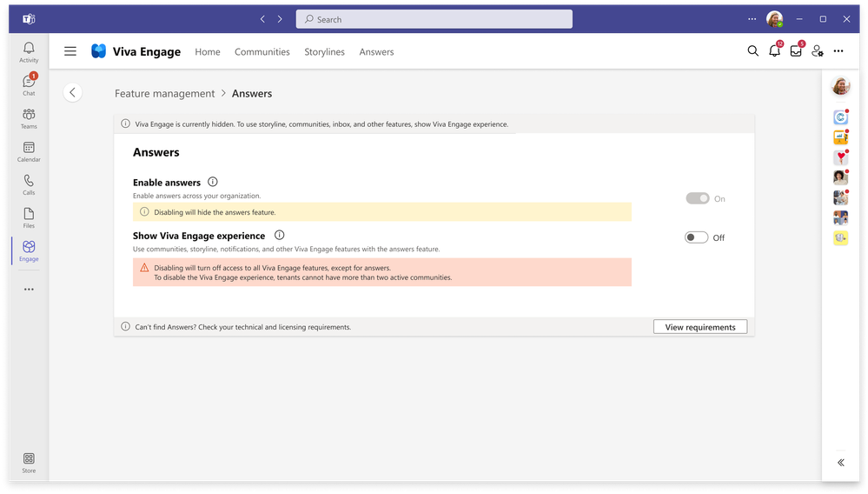Go to the Storylines tab
Viewport: 868px width, 494px height.
tap(324, 51)
